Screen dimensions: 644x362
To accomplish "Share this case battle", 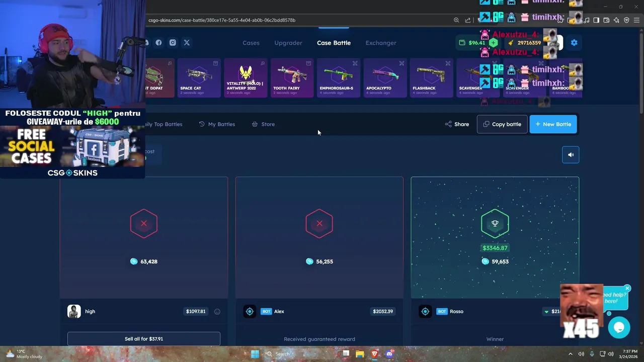I will 457,124.
